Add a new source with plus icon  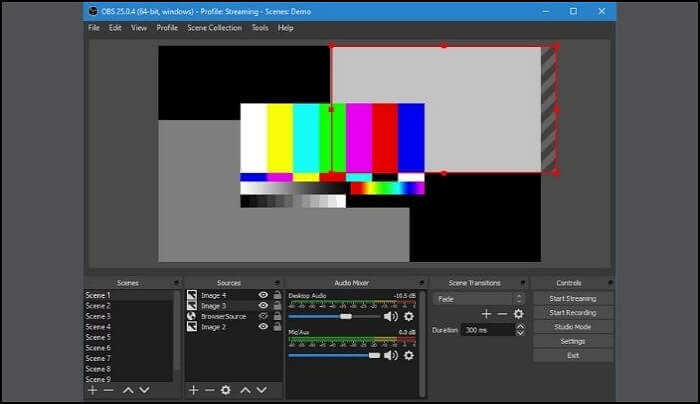pyautogui.click(x=193, y=390)
